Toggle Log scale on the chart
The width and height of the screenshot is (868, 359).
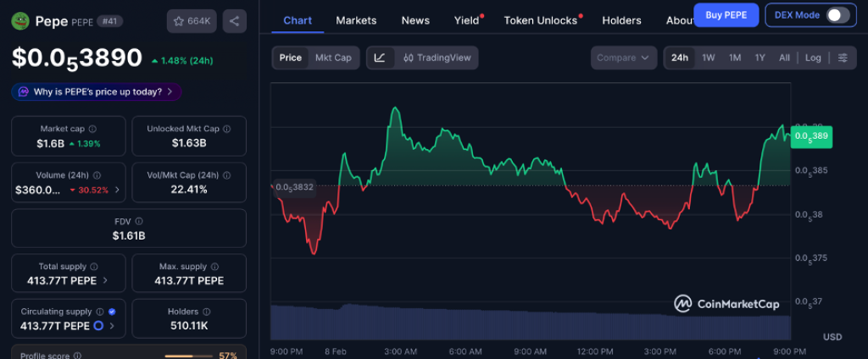point(813,58)
